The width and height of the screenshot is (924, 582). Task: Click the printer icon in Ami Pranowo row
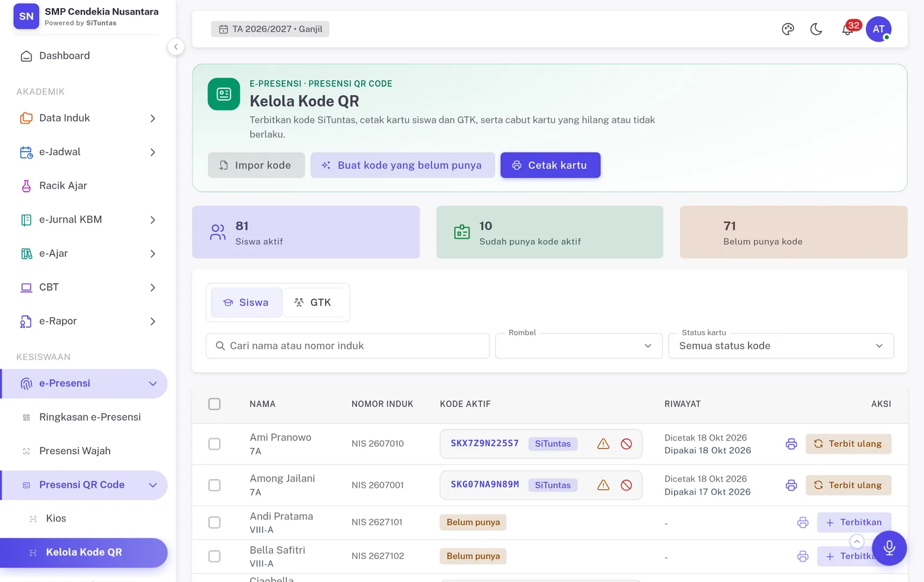791,444
